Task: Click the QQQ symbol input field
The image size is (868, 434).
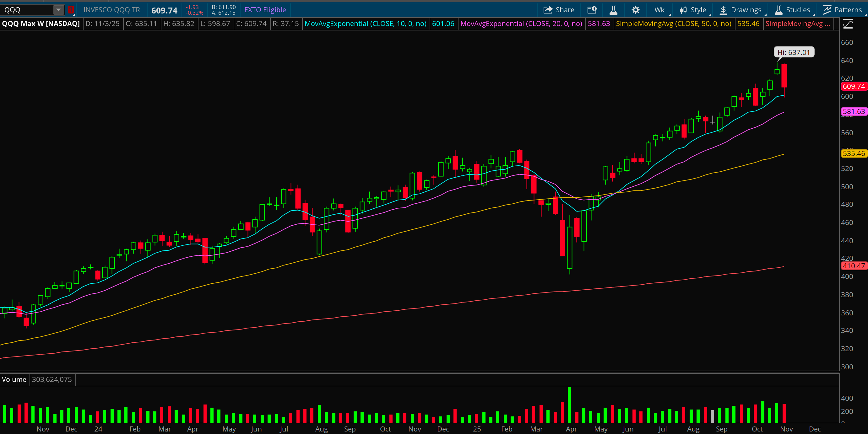Action: coord(27,10)
